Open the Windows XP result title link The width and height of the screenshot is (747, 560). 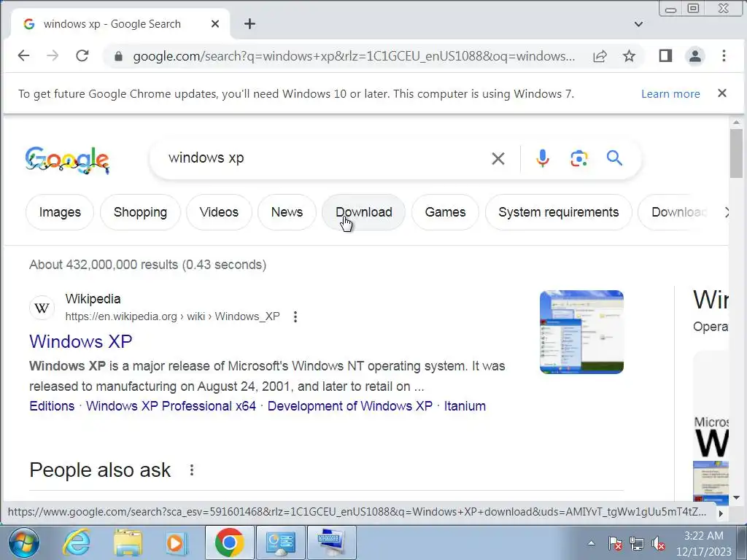[80, 341]
